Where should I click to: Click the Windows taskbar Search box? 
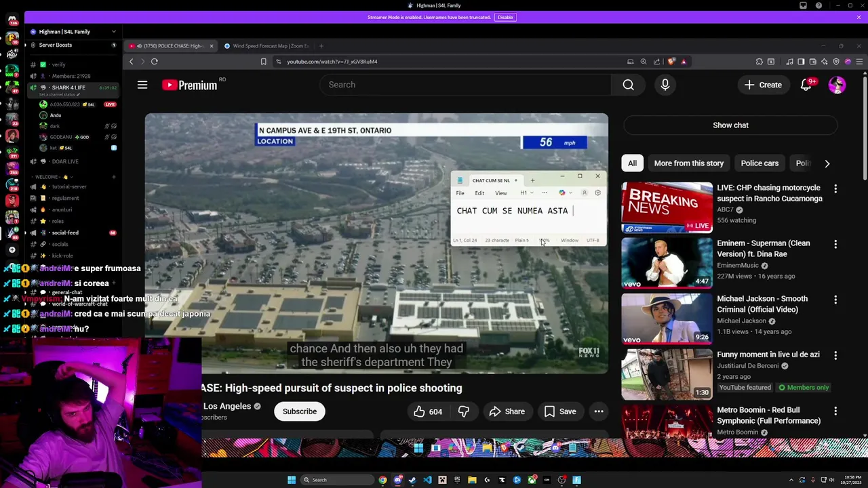pos(338,480)
